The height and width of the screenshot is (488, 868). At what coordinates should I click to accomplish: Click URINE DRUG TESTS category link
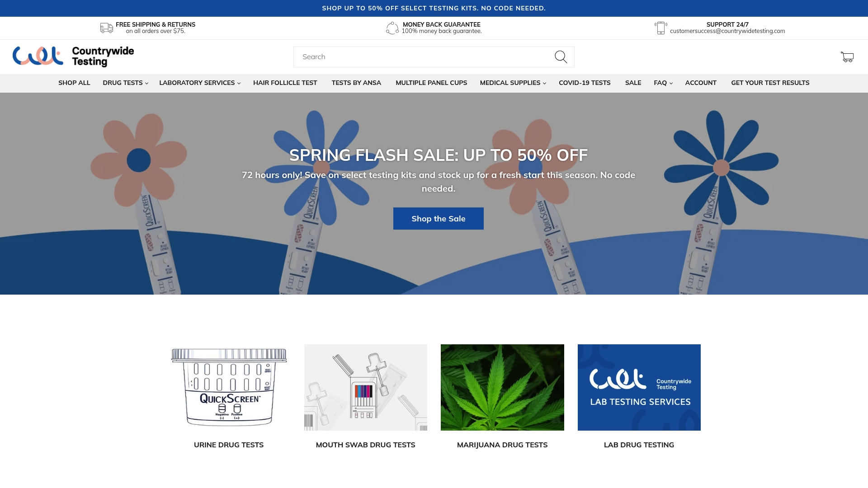pyautogui.click(x=229, y=445)
